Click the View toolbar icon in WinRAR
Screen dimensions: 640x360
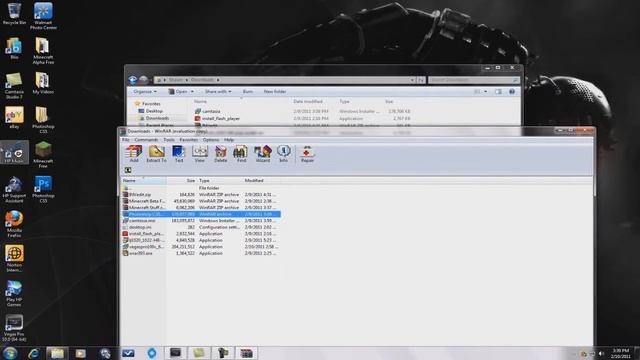pos(200,154)
